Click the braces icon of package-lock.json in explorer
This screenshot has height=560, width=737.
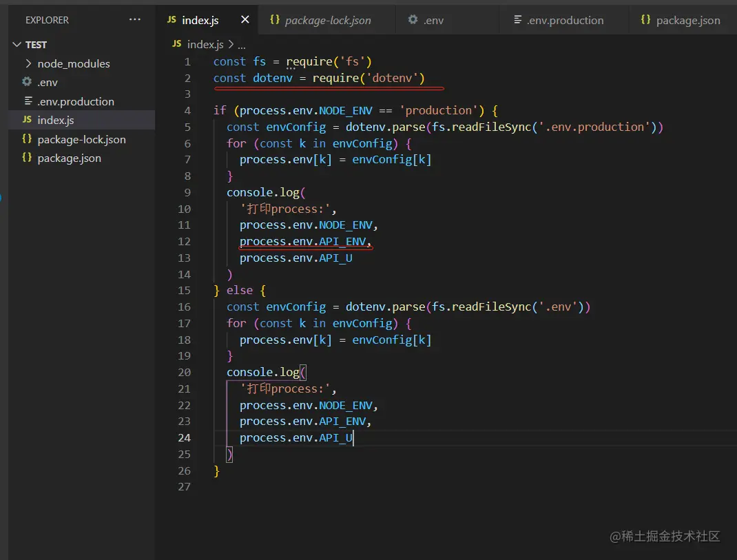27,139
